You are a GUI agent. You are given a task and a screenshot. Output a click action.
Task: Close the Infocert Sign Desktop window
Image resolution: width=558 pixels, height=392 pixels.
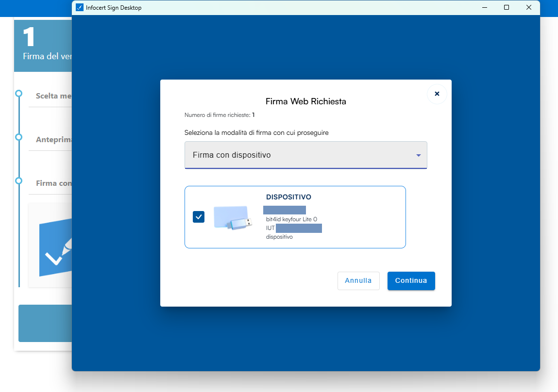(528, 7)
